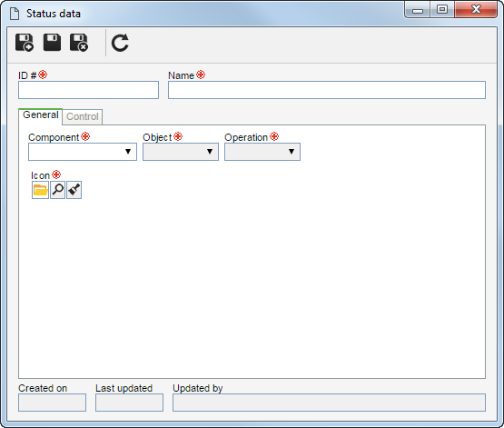The height and width of the screenshot is (428, 504).
Task: Click the Save floppy disk icon
Action: point(52,43)
